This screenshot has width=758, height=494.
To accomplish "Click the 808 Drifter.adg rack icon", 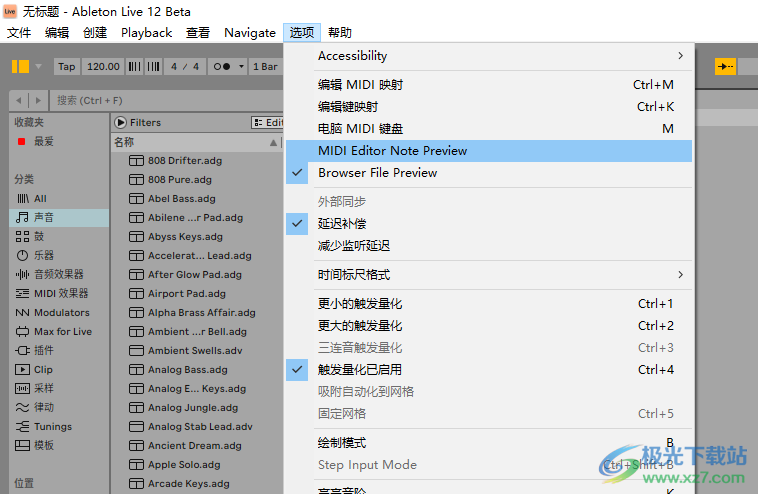I will pos(136,160).
